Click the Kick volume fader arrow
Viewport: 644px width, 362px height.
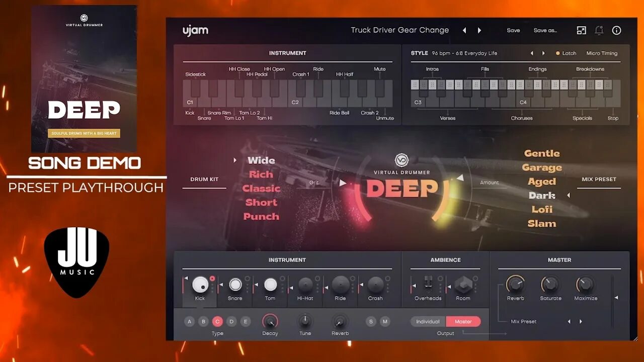186,279
